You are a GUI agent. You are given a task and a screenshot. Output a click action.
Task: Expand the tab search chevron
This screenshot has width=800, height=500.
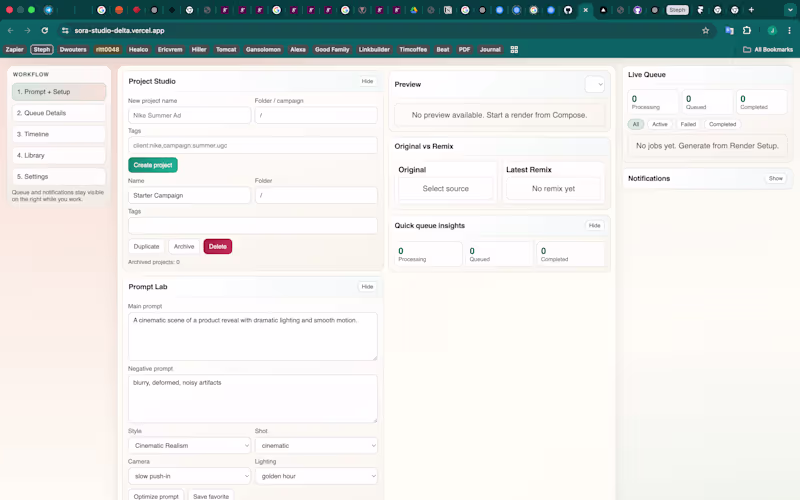[790, 10]
